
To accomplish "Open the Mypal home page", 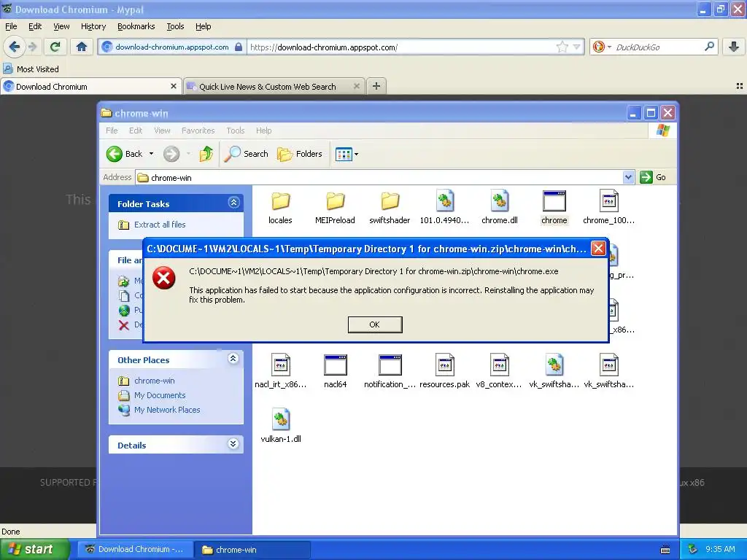I will tap(82, 47).
